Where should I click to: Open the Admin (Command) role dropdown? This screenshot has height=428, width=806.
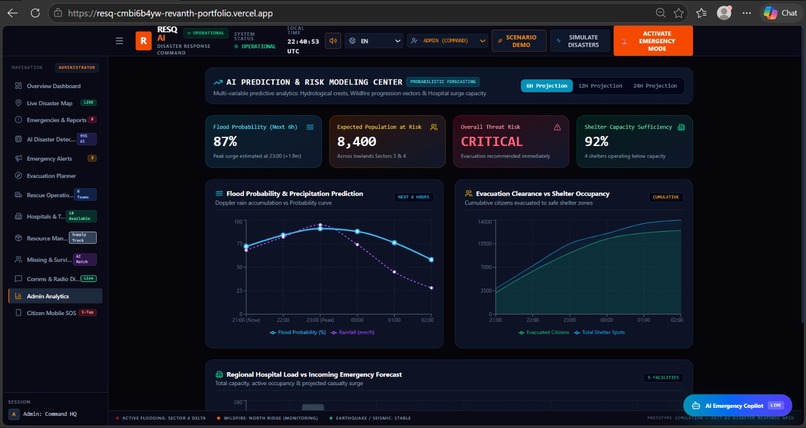click(447, 41)
